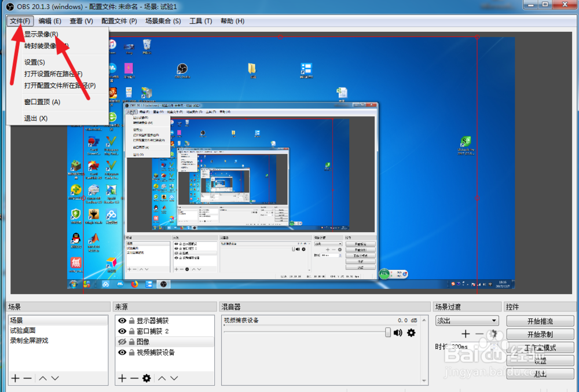
Task: Open source properties with the Sources gear icon
Action: 146,378
